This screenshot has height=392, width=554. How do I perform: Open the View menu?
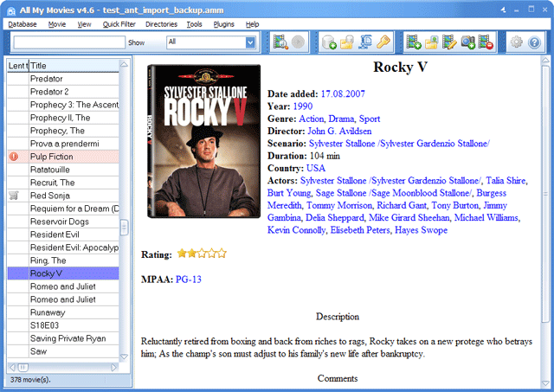click(85, 24)
